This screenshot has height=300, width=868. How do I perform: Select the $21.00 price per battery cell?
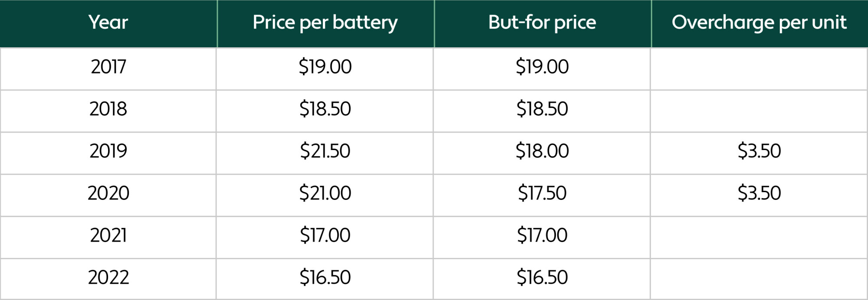(x=325, y=193)
